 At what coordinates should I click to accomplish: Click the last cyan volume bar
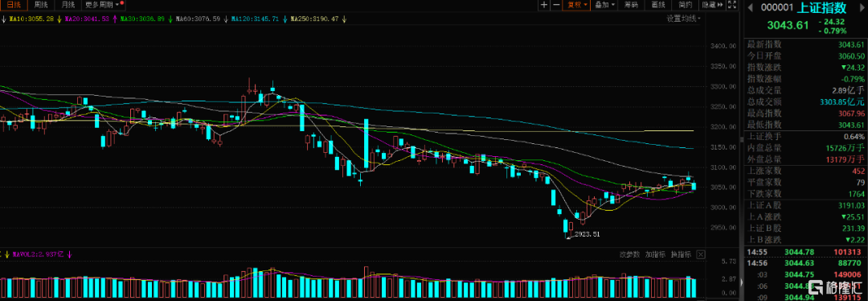(x=694, y=287)
